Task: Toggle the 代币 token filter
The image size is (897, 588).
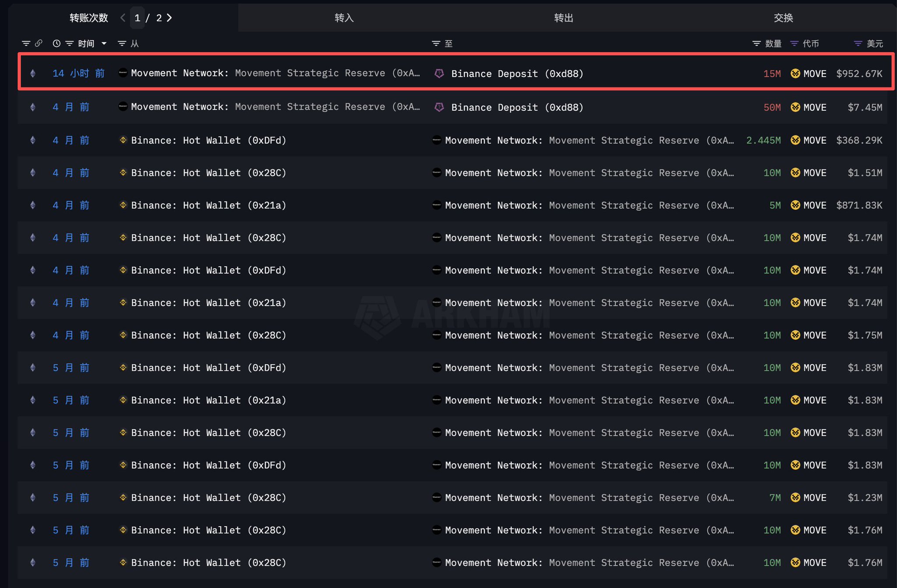Action: (794, 43)
